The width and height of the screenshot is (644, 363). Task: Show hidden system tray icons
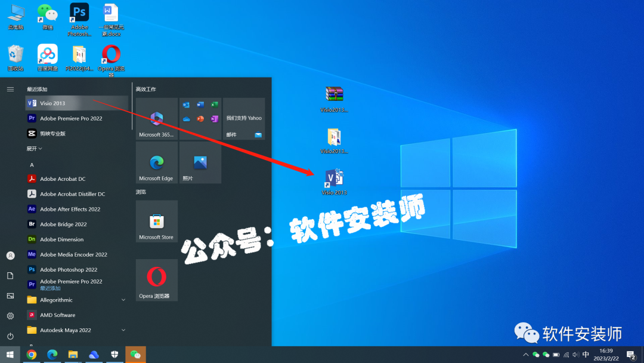(526, 355)
